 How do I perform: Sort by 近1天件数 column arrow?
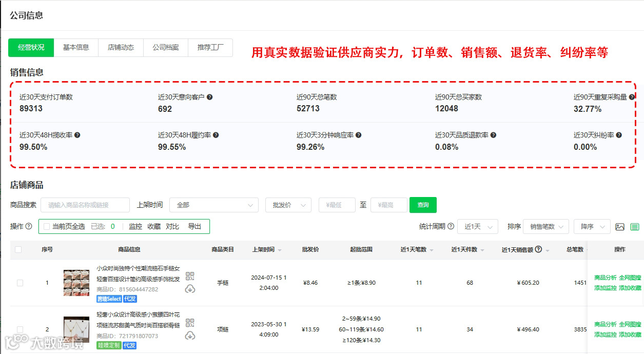pos(482,250)
